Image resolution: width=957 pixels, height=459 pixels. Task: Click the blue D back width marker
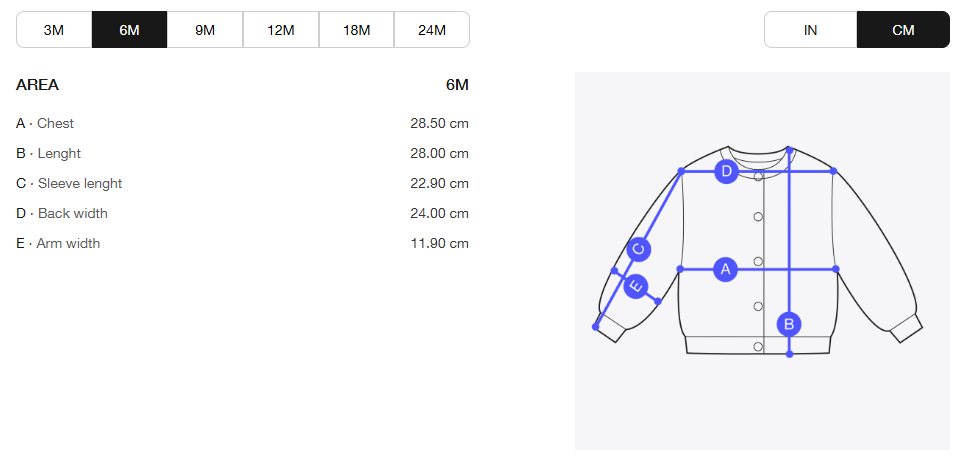tap(727, 172)
